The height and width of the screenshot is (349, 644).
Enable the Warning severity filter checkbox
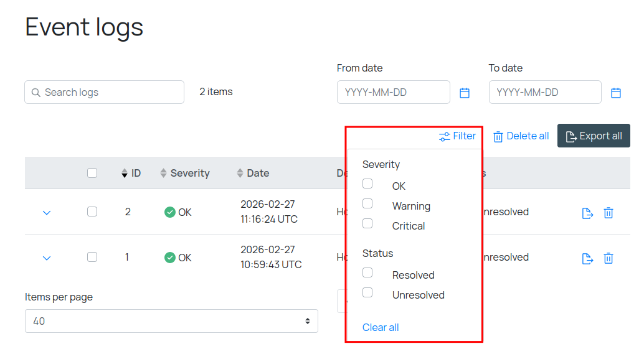pyautogui.click(x=367, y=203)
